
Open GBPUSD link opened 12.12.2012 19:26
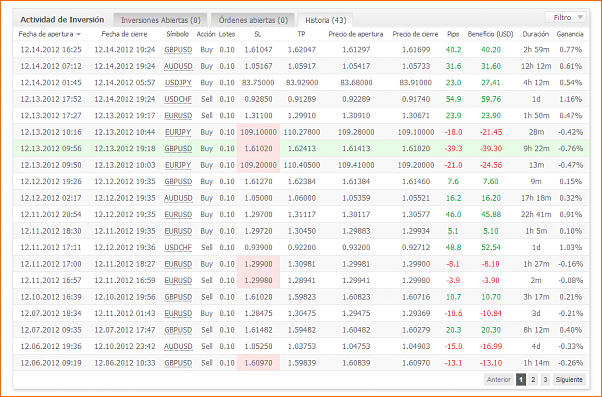point(178,182)
